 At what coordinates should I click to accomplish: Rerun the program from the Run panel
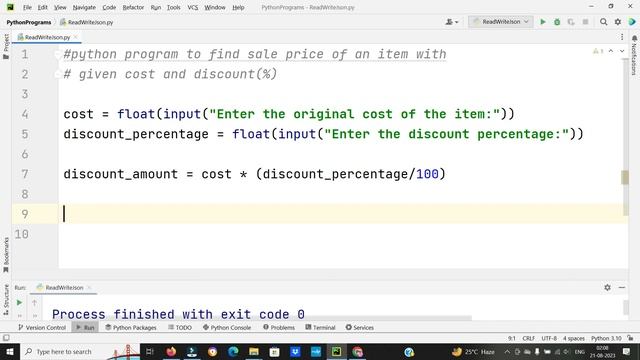[x=19, y=302]
